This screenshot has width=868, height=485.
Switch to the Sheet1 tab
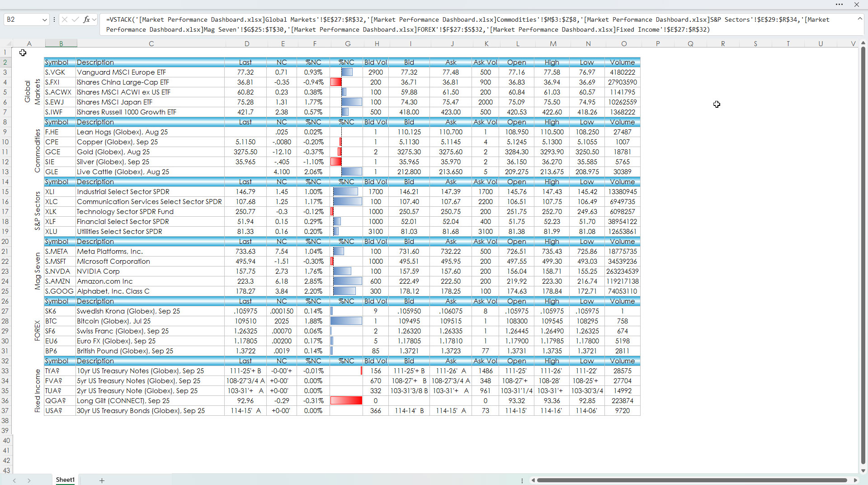(65, 480)
